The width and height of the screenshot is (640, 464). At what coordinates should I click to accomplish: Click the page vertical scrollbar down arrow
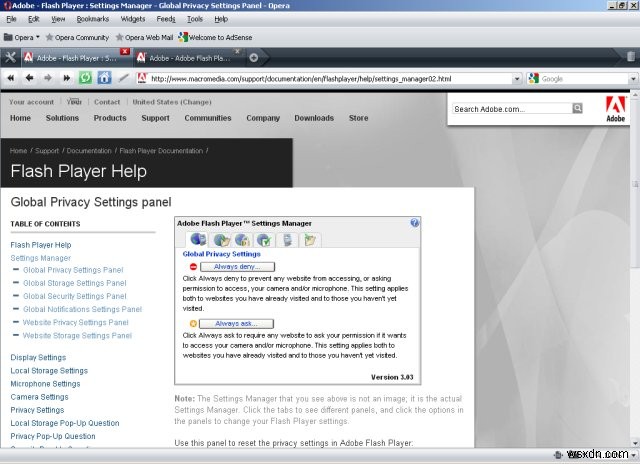(x=635, y=443)
